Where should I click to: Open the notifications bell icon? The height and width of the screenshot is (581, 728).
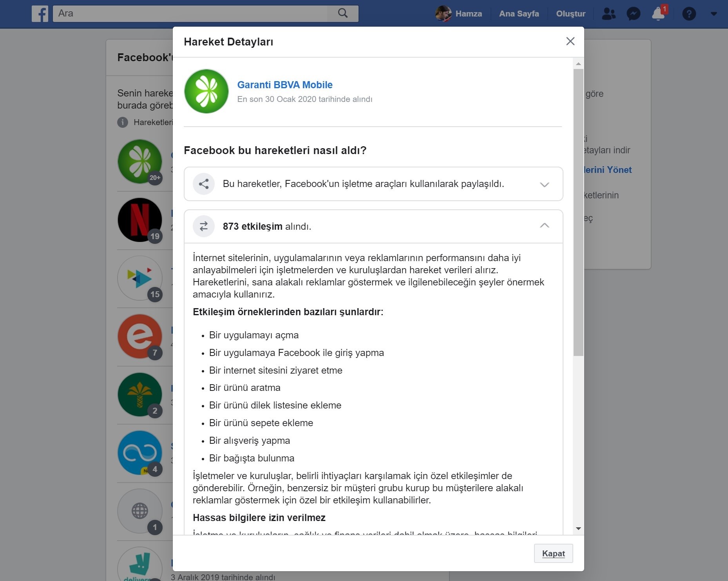(x=658, y=14)
